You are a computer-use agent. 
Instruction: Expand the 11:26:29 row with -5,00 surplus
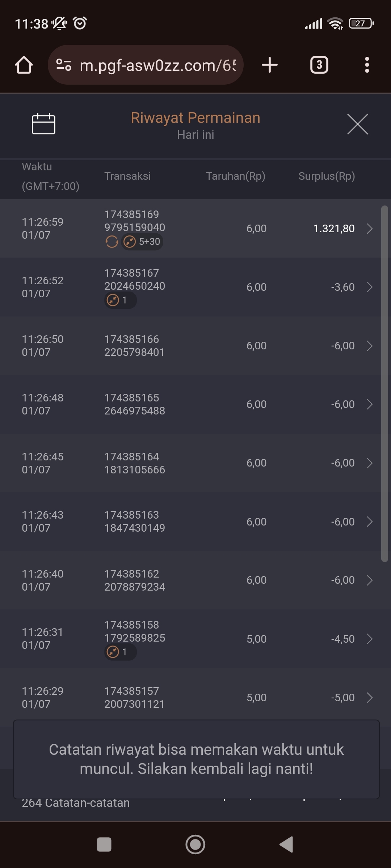click(x=369, y=698)
